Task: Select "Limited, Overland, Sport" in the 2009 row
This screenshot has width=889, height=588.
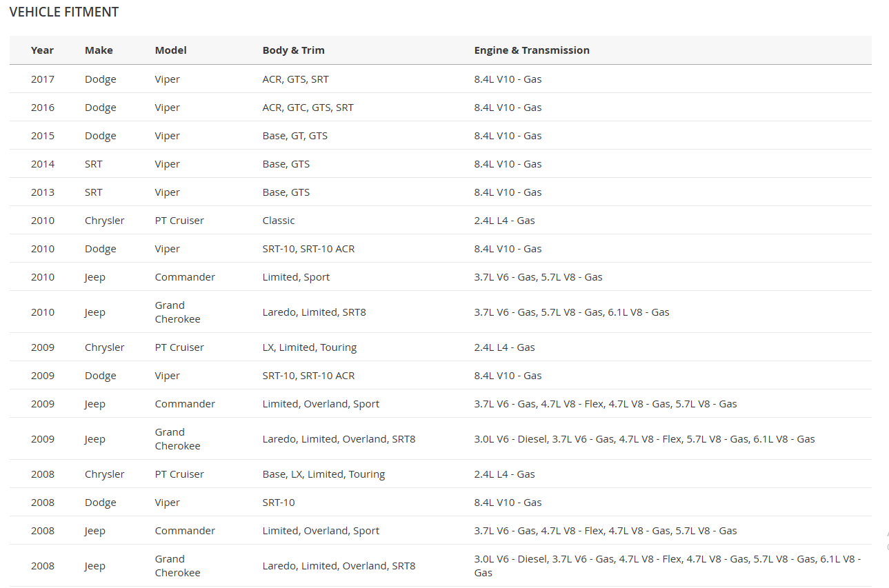Action: [321, 404]
